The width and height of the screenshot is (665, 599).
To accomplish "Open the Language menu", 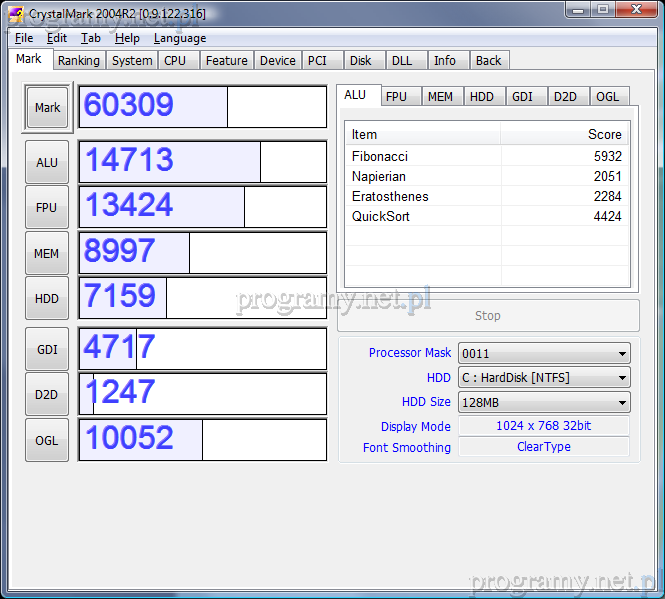I will (x=180, y=38).
